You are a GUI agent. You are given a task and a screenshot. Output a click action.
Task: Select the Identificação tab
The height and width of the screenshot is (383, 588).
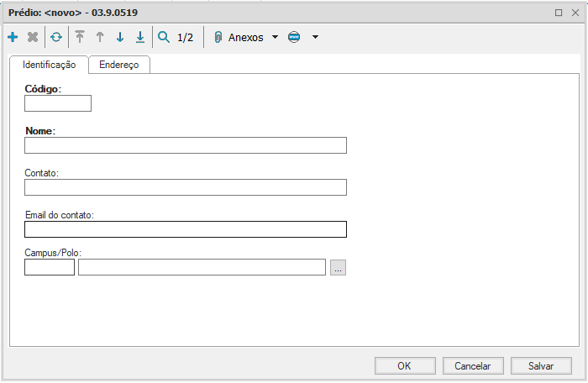[x=50, y=65]
